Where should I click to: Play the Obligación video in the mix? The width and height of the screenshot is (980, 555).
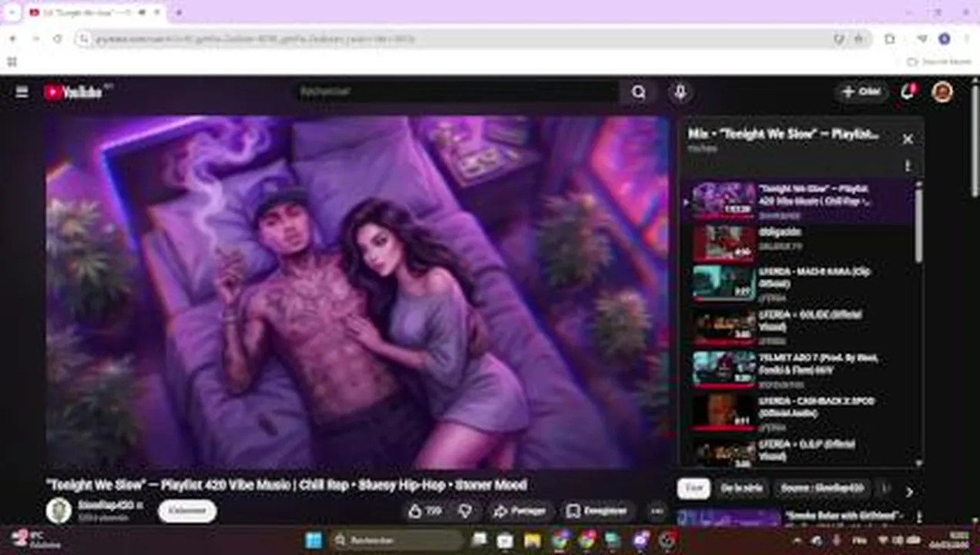[797, 243]
